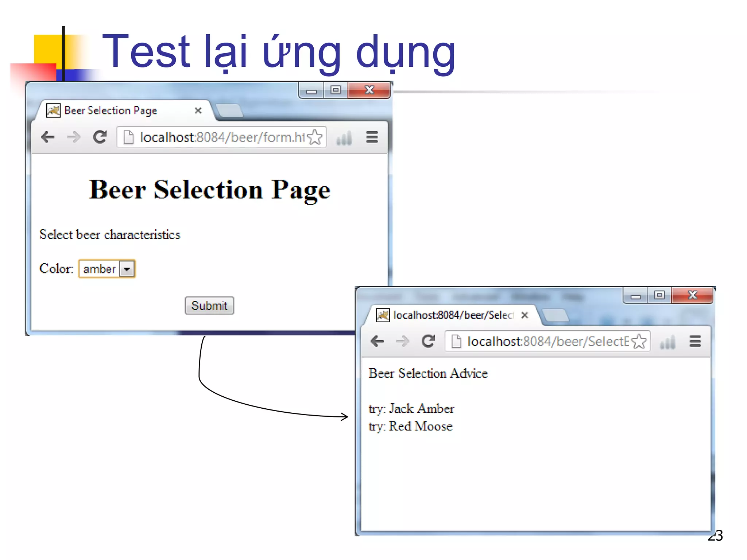This screenshot has width=747, height=560.
Task: Open the Color dropdown showing amber
Action: click(107, 269)
